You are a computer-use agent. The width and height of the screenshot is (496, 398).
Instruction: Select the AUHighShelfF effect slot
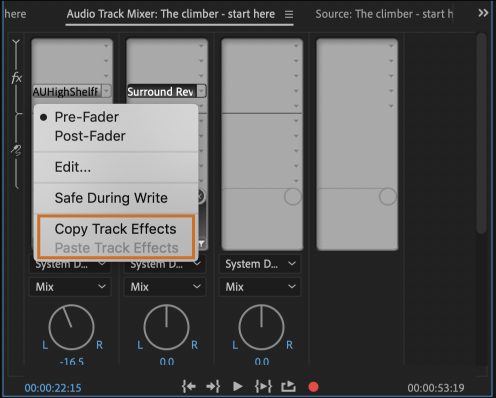[67, 91]
